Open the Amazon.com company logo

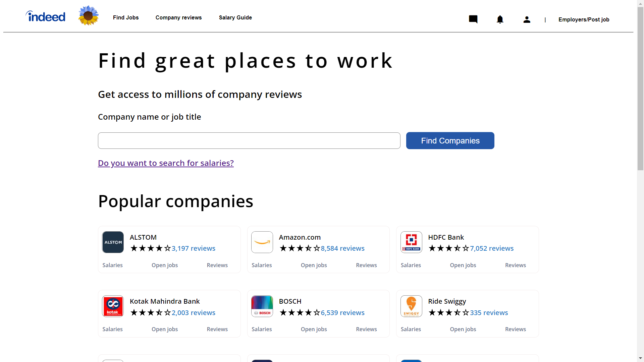[x=262, y=242]
